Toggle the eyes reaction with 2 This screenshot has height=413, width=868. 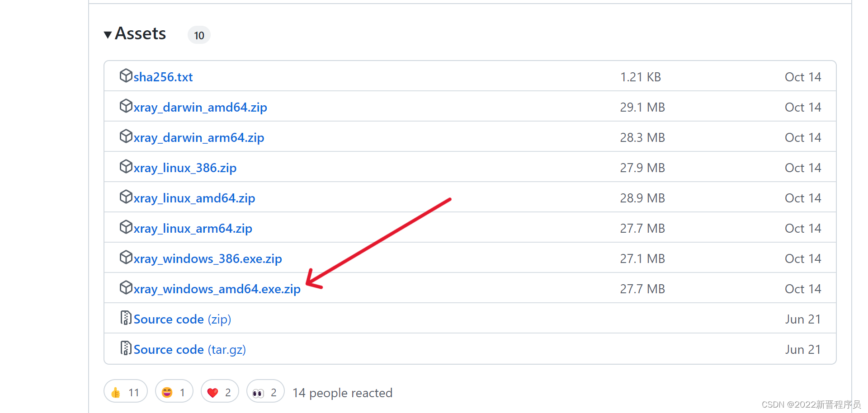(x=265, y=391)
